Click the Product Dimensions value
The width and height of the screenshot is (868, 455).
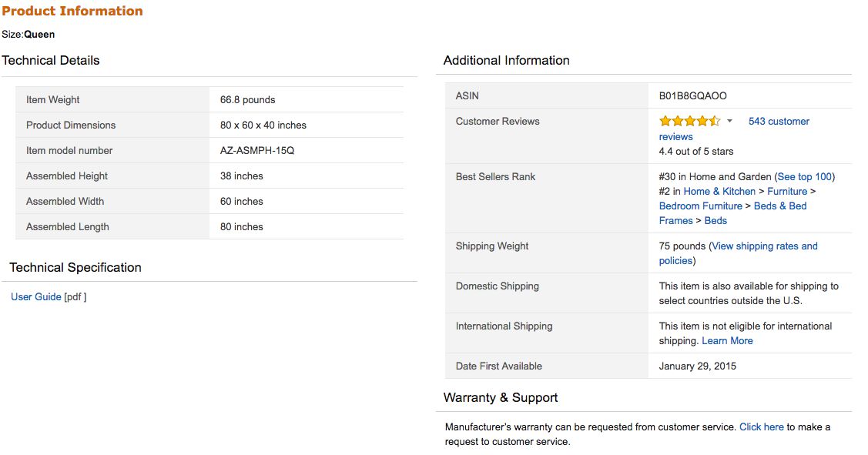pos(263,125)
